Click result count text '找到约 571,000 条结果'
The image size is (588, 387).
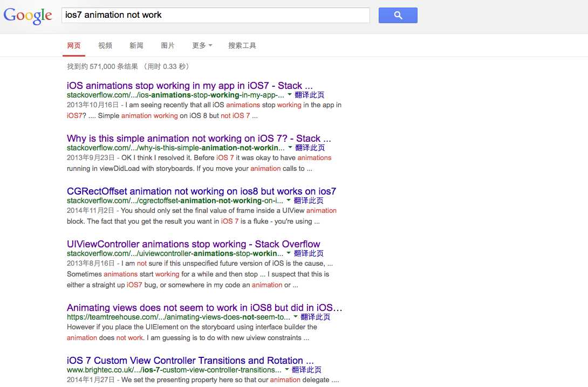click(102, 67)
